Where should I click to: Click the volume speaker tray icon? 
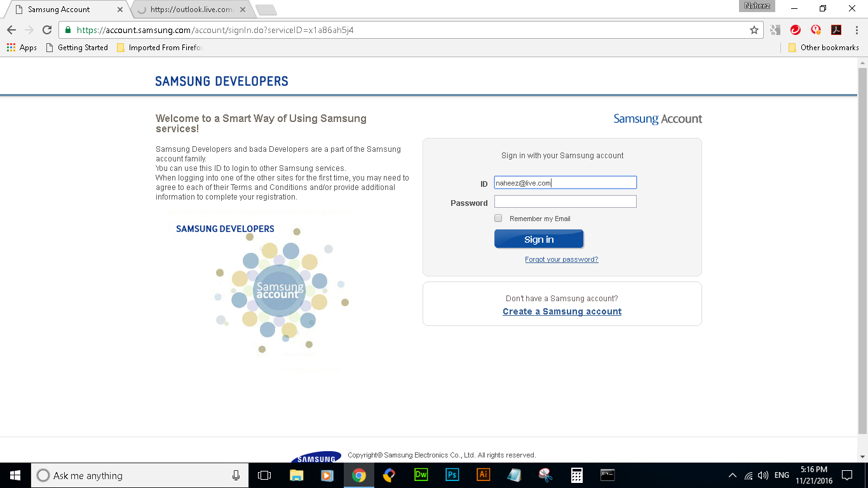[x=763, y=475]
